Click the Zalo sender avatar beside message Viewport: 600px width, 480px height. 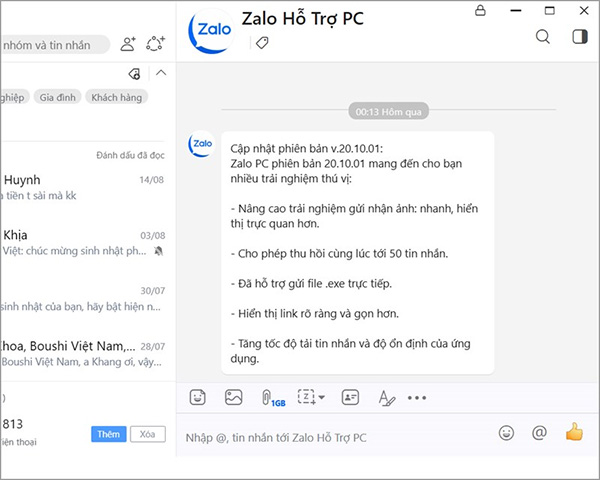(x=201, y=144)
